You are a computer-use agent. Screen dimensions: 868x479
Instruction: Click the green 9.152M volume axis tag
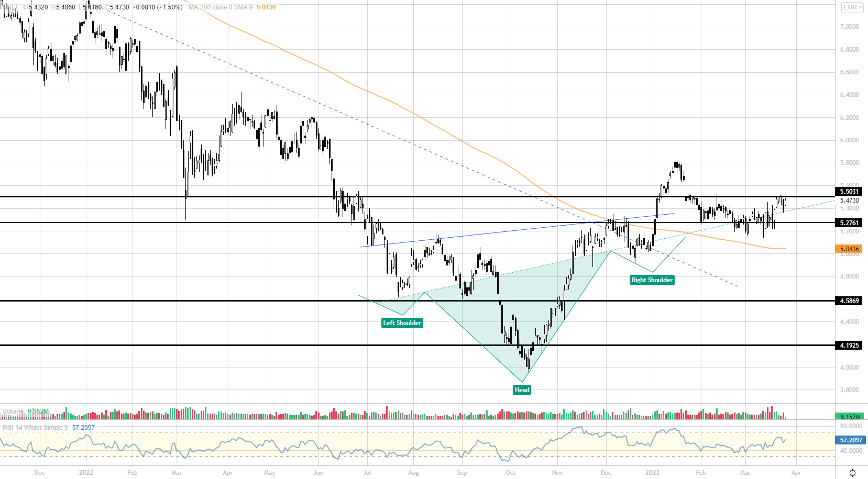[x=849, y=417]
